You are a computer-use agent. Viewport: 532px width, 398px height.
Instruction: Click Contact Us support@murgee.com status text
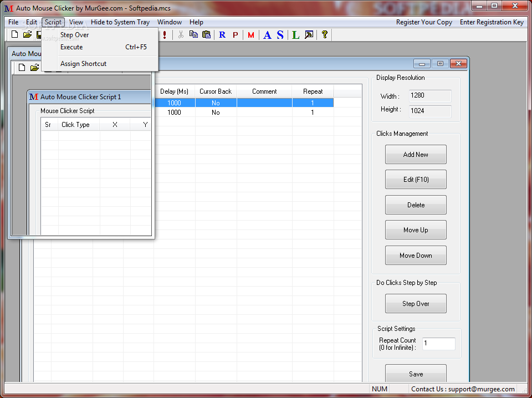(463, 389)
